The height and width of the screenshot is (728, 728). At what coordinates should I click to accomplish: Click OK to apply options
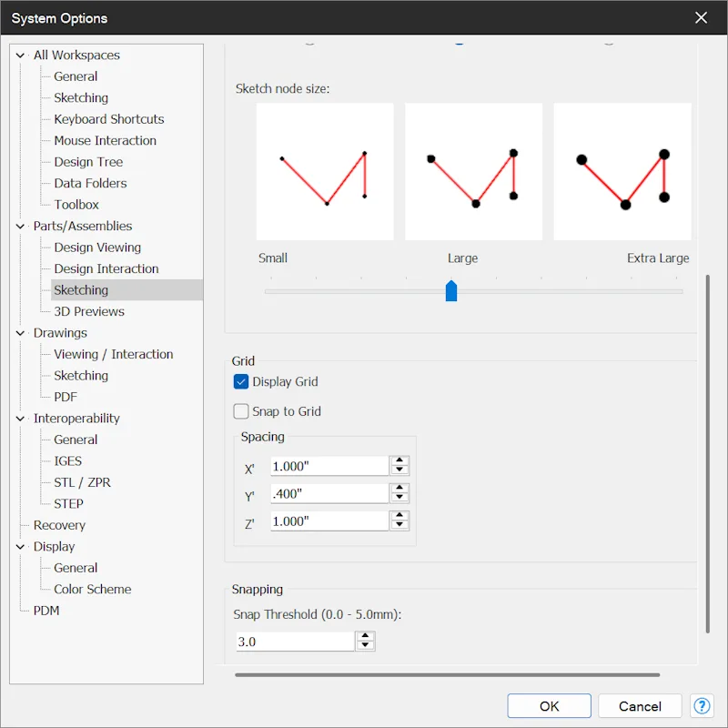click(x=549, y=706)
